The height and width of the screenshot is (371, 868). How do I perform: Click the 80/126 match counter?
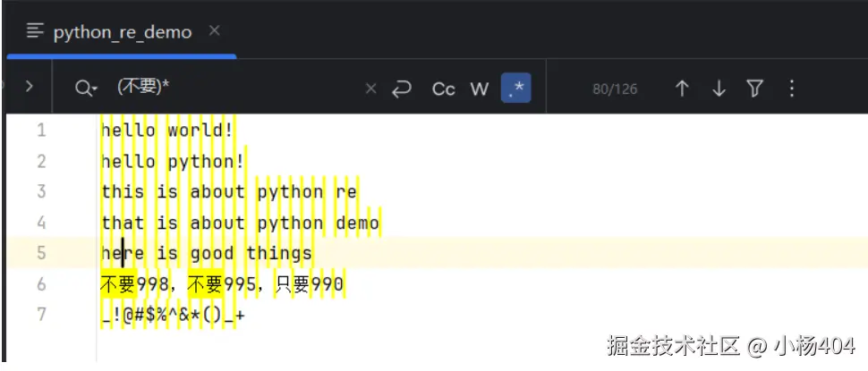pos(615,89)
